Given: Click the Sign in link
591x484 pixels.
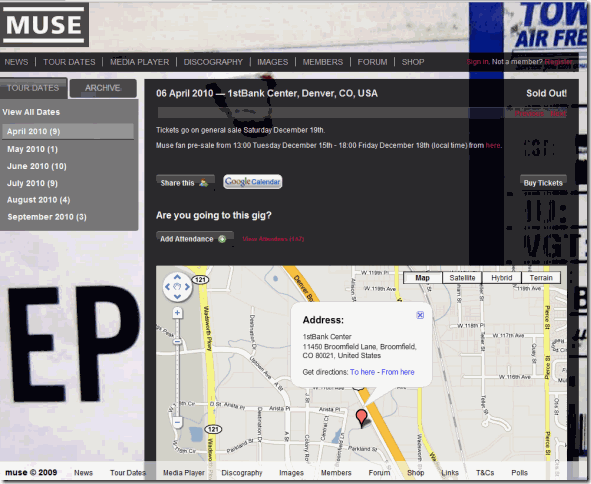Looking at the screenshot, I should tap(477, 62).
